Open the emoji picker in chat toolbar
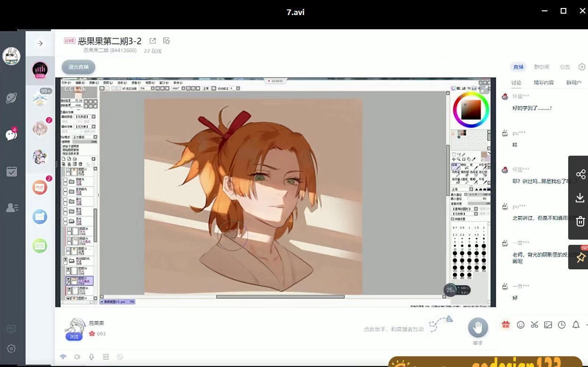This screenshot has width=588, height=367. (x=521, y=325)
